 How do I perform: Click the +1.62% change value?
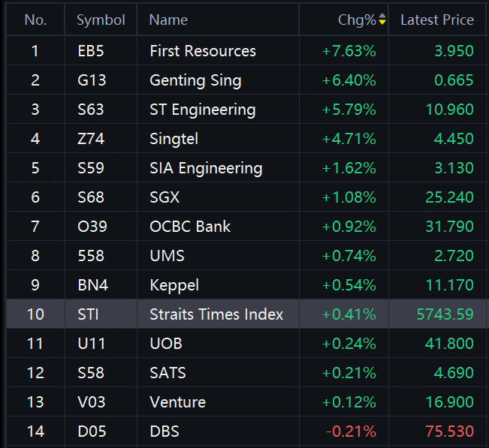pos(349,168)
